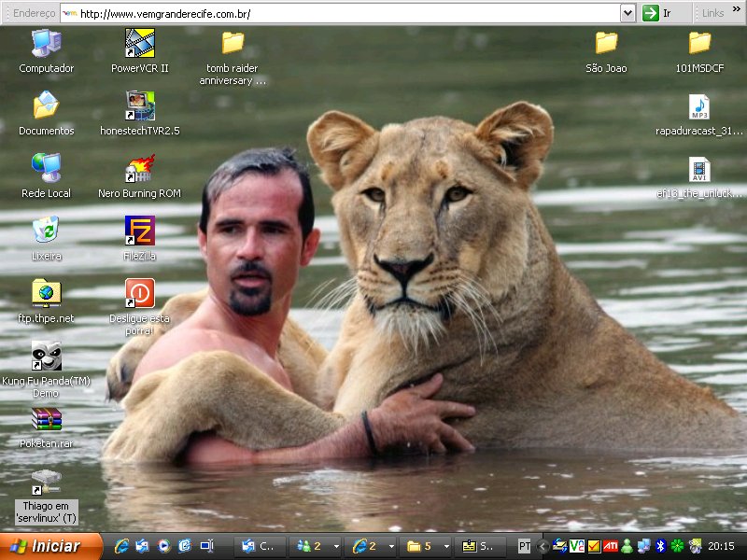This screenshot has height=560, width=747.
Task: Open the address bar URL dropdown
Action: coord(627,13)
